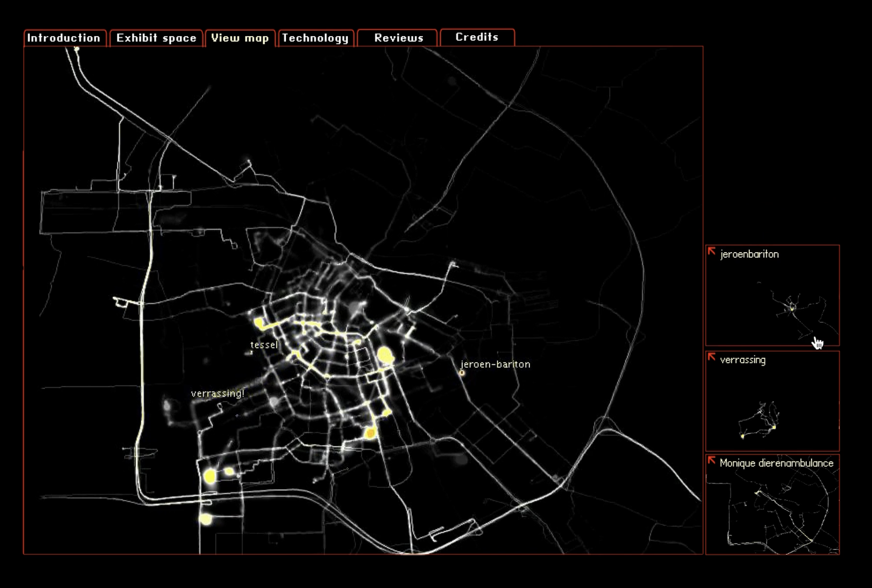The image size is (872, 588).
Task: Open the Credits tab
Action: 477,37
